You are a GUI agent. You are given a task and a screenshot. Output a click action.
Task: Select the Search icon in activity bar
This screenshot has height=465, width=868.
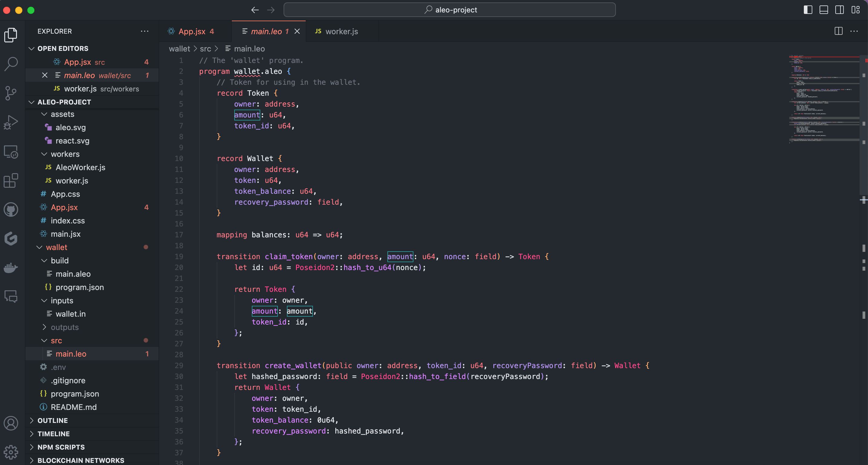click(12, 64)
